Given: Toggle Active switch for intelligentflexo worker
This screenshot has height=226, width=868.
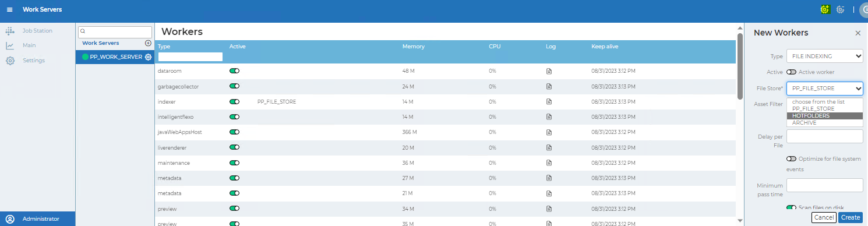Looking at the screenshot, I should coord(235,117).
